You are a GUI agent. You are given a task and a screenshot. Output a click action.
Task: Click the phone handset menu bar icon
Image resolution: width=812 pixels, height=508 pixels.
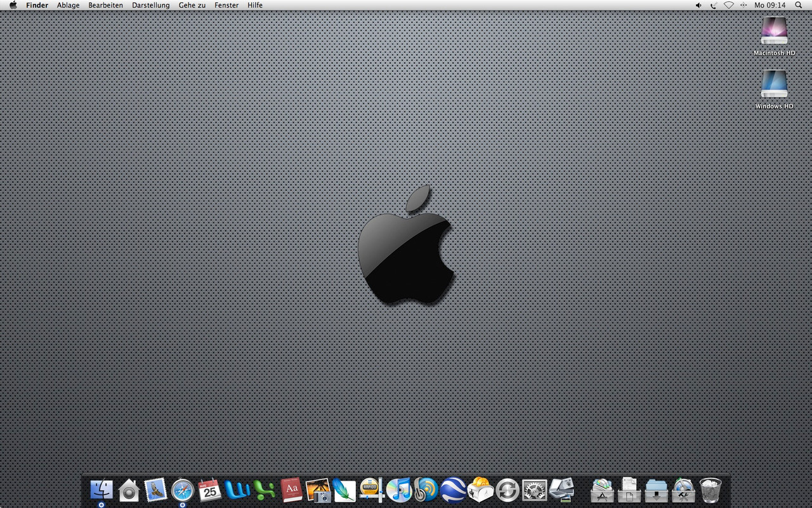tap(714, 5)
